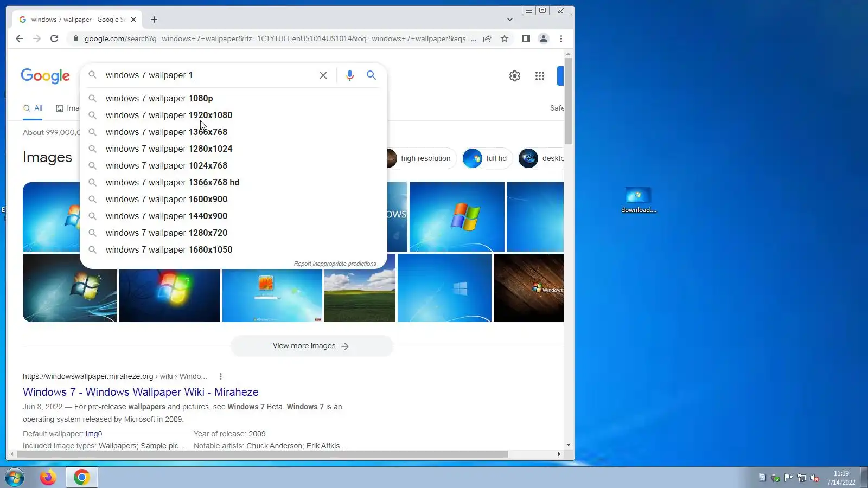Choose suggestion windows 7 wallpaper 1280x720
This screenshot has width=868, height=488.
click(233, 233)
